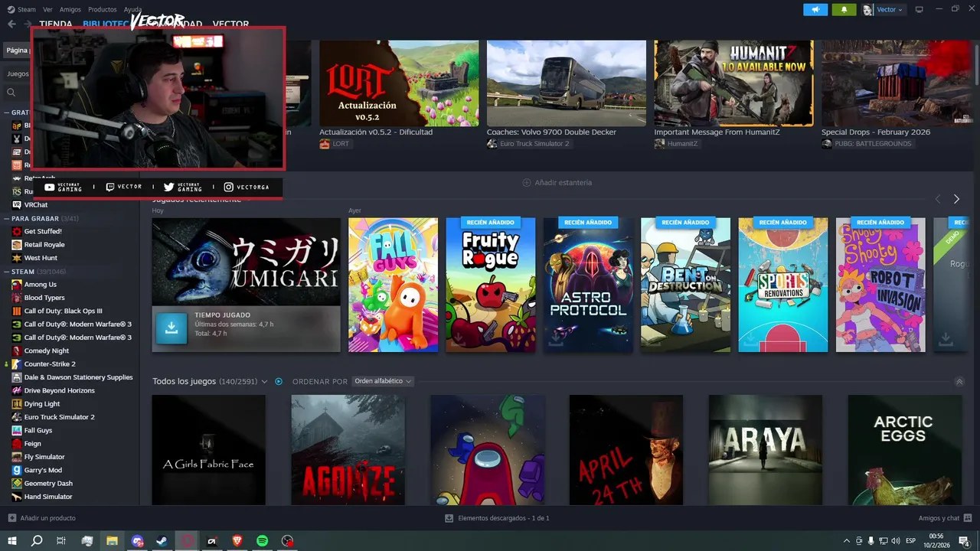Click the Blood Typers sidebar icon
The image size is (980, 551).
tap(17, 298)
